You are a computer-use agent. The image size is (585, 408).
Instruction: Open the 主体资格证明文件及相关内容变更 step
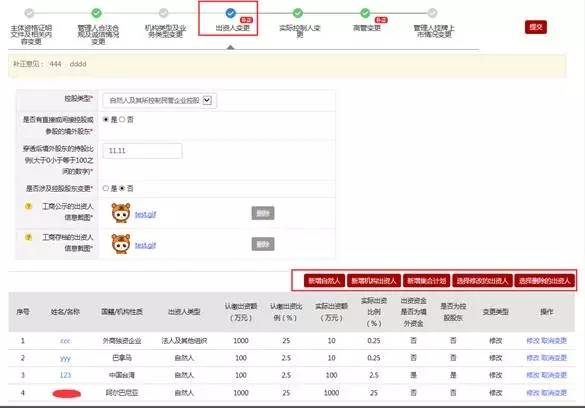31,35
